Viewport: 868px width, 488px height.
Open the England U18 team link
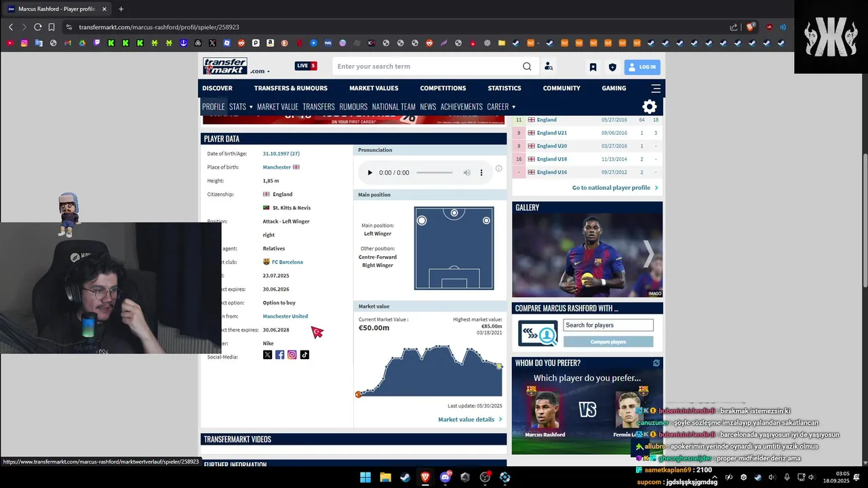pos(552,159)
